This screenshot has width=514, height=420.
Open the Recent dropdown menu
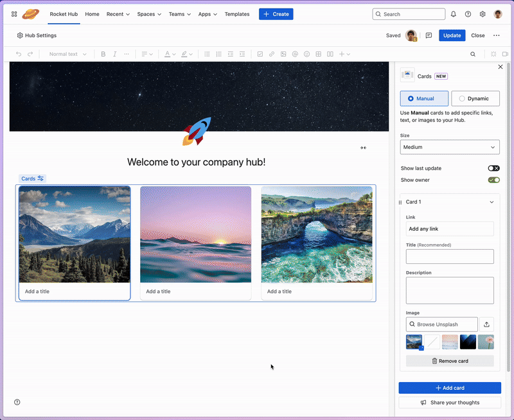(x=118, y=14)
